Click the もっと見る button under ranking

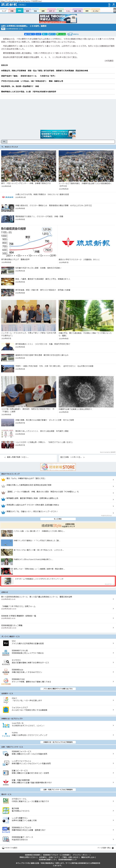pos(58,519)
